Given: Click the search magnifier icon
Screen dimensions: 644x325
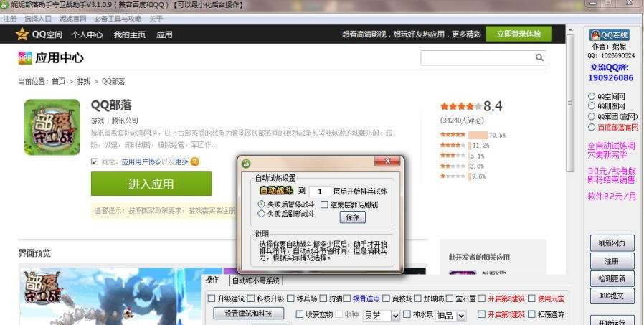Looking at the screenshot, I should (x=539, y=57).
